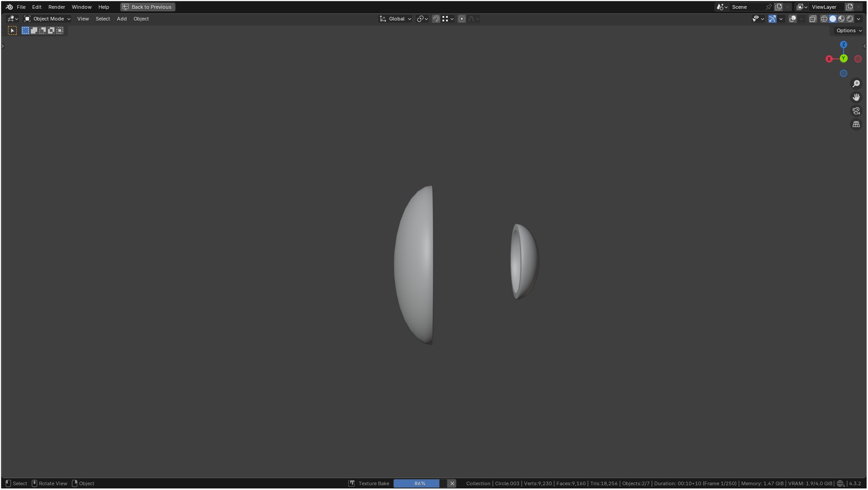Open the Add menu in viewport header
The image size is (868, 490).
tap(121, 19)
